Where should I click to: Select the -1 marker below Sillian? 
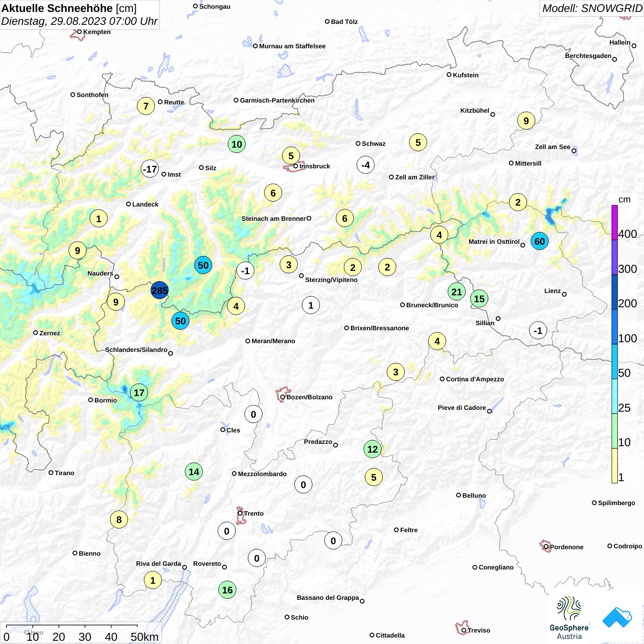pos(538,330)
